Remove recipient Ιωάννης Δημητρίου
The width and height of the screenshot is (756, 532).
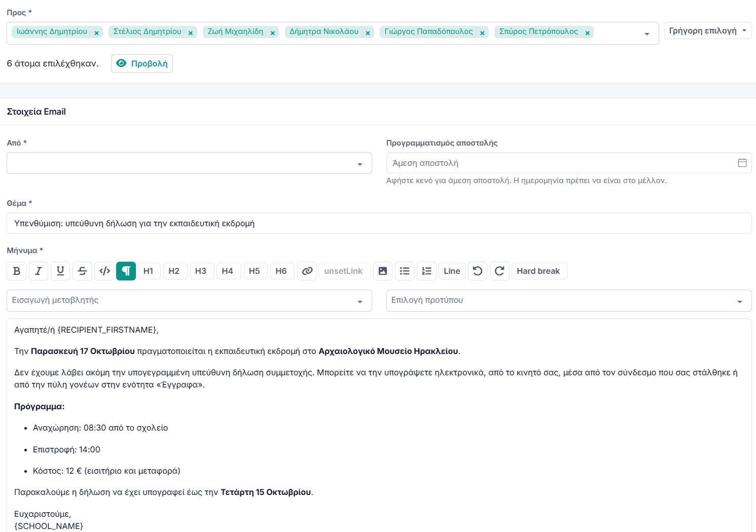tap(96, 33)
